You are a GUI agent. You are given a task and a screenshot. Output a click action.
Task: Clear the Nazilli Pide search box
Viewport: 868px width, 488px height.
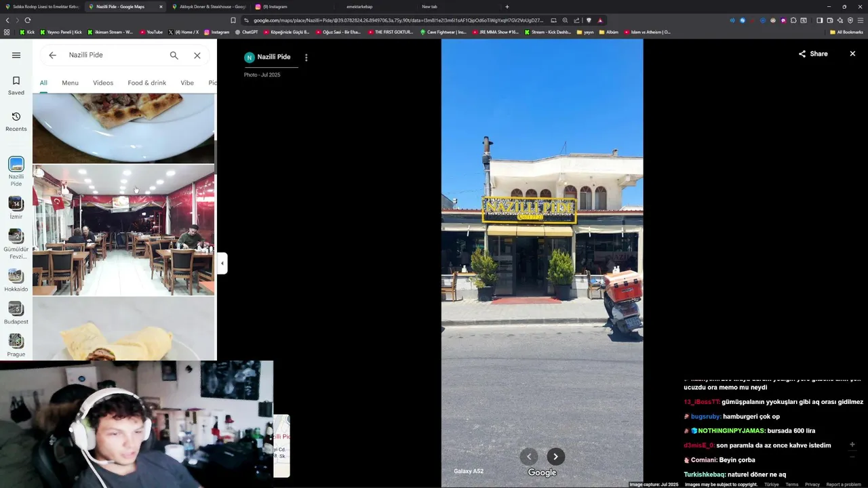[197, 56]
